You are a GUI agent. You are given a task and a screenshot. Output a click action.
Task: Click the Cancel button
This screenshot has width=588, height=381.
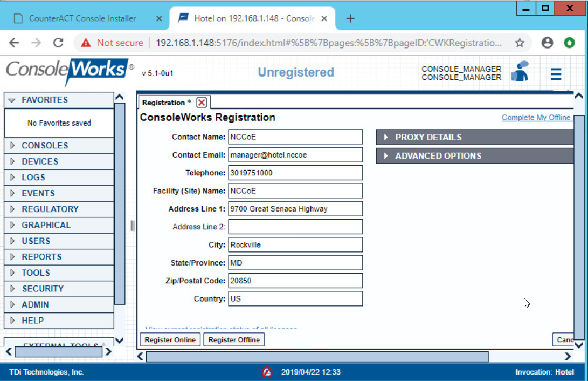click(x=563, y=339)
